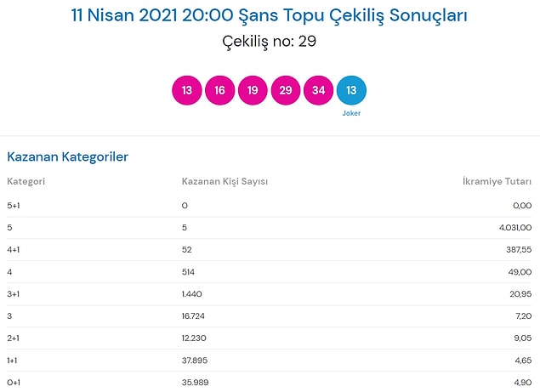Select the prize amount 4.031,00
Screen dimensions: 540x392
(x=515, y=228)
